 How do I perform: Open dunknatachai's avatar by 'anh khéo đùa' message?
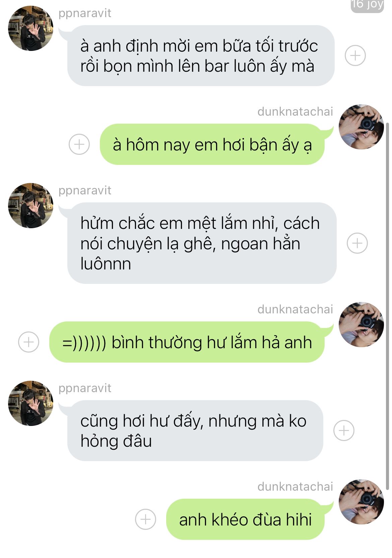(x=362, y=502)
